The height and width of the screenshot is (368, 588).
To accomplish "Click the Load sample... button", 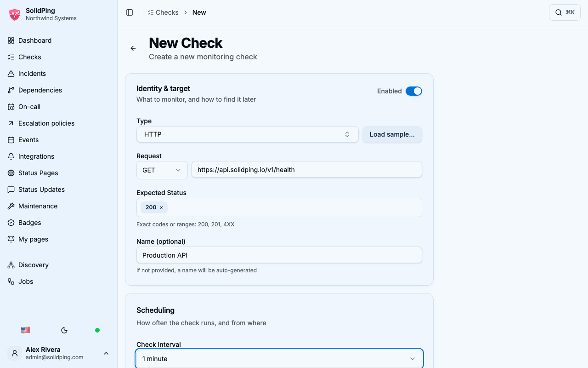I will coord(392,134).
